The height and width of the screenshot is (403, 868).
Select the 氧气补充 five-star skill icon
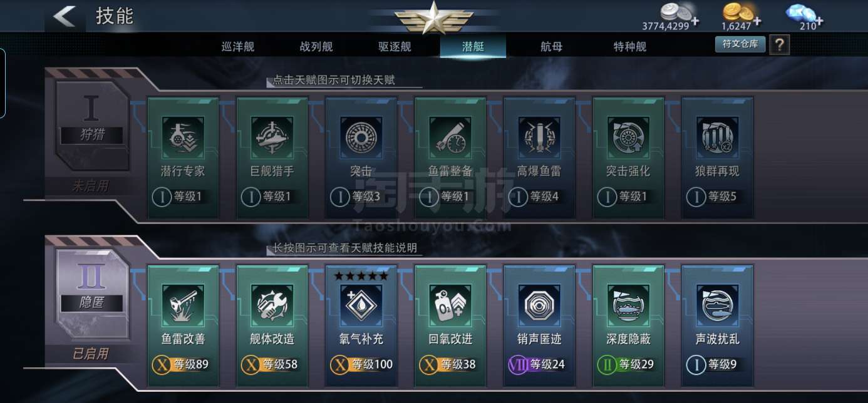[361, 305]
